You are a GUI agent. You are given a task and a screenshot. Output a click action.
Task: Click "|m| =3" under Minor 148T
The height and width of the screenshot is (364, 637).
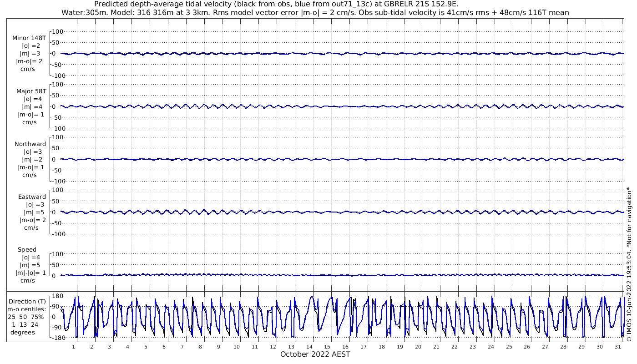tap(31, 54)
